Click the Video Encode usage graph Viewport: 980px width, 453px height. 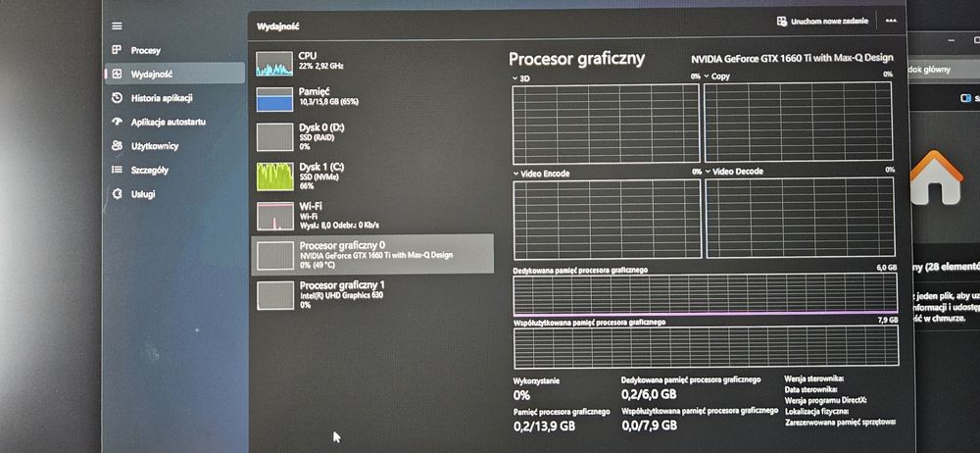607,219
